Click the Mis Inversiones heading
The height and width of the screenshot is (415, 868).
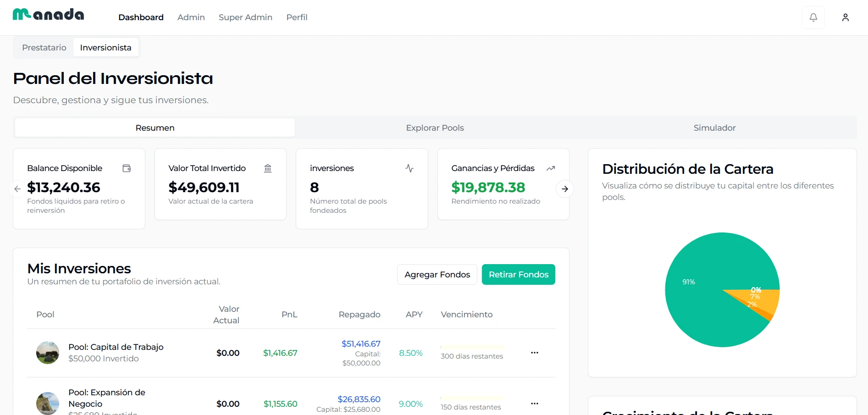79,268
